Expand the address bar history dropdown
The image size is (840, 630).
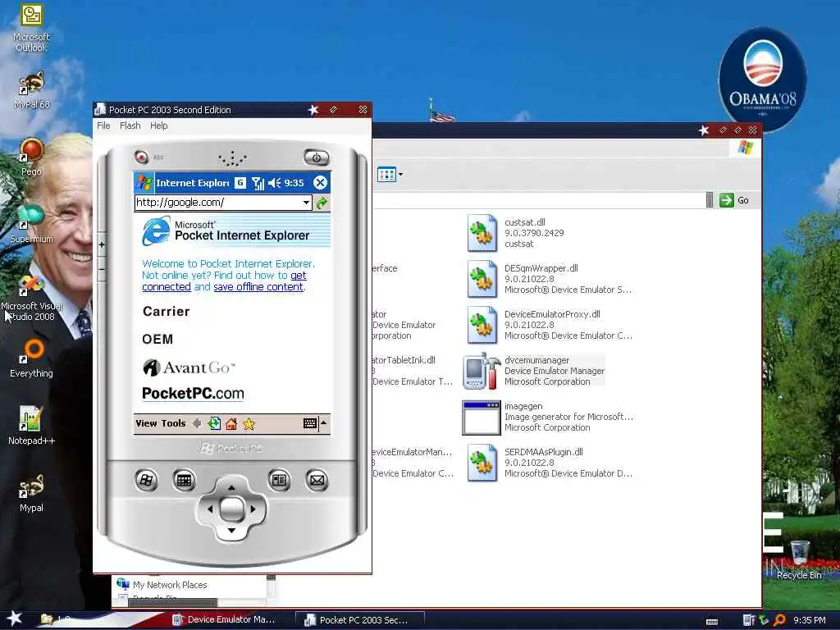click(307, 203)
